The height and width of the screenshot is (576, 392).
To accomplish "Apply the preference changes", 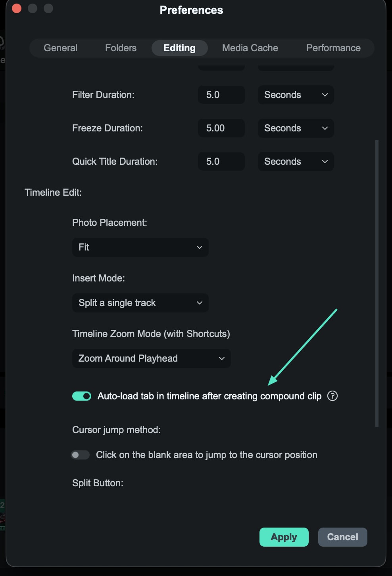I will tap(284, 537).
